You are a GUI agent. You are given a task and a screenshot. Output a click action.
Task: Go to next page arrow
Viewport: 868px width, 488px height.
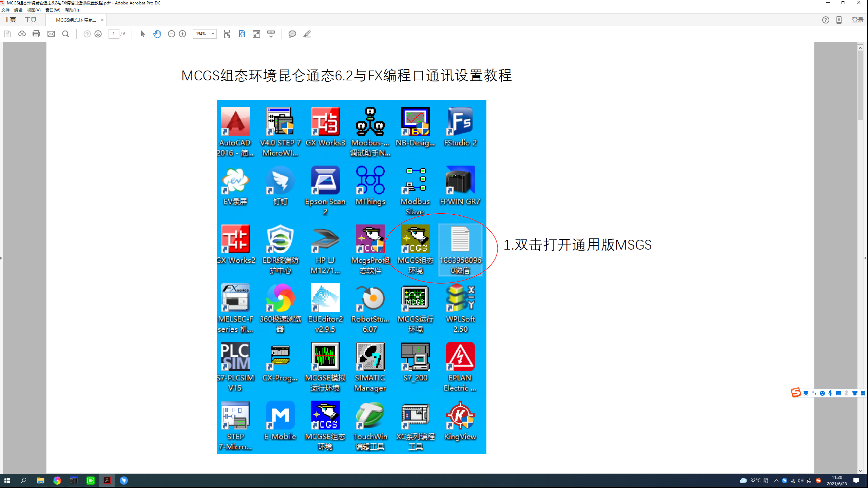(x=98, y=34)
